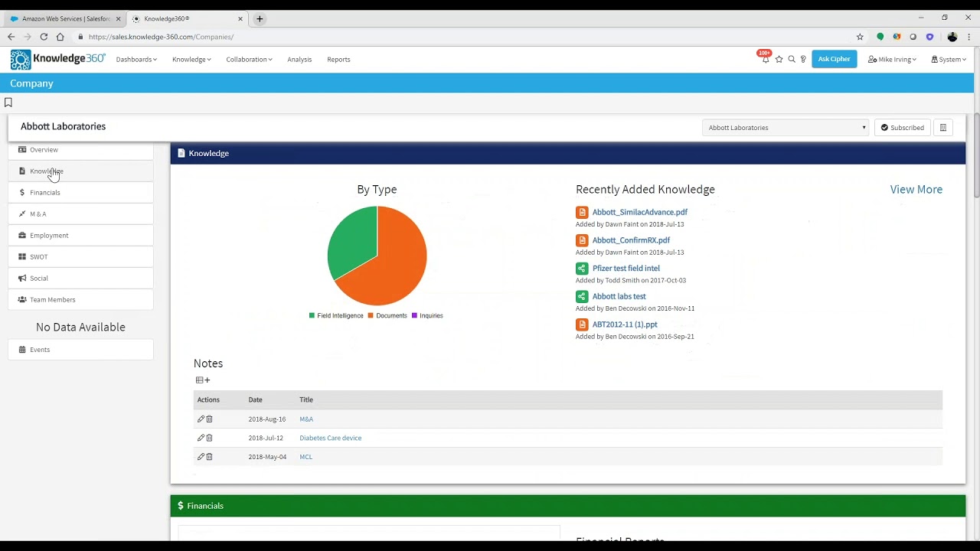
Task: Edit the Diabetes Care device note
Action: pyautogui.click(x=201, y=438)
